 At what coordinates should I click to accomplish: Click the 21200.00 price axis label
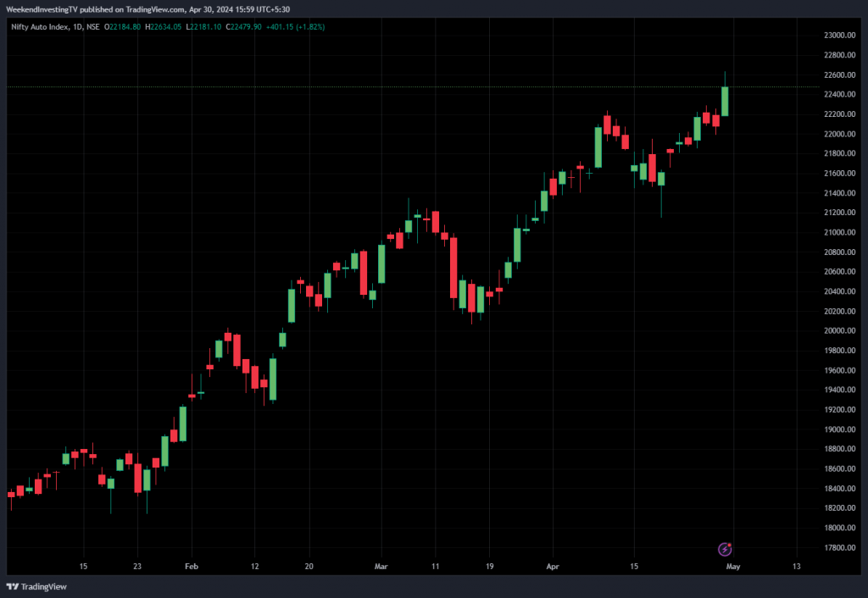839,213
